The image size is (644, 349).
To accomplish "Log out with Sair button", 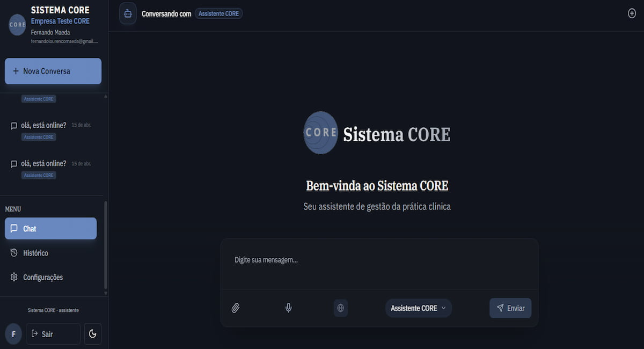I will [53, 334].
